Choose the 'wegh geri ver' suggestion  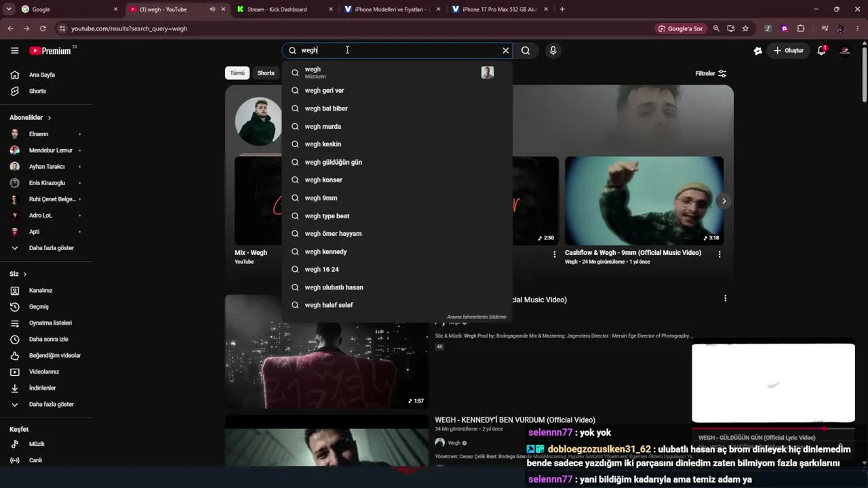(397, 90)
